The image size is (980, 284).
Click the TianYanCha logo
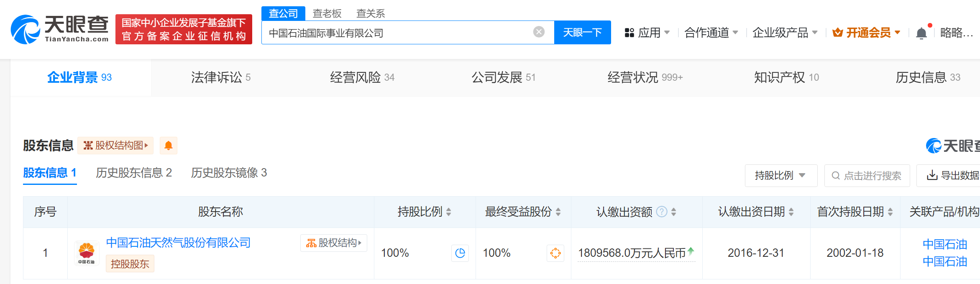pos(59,29)
